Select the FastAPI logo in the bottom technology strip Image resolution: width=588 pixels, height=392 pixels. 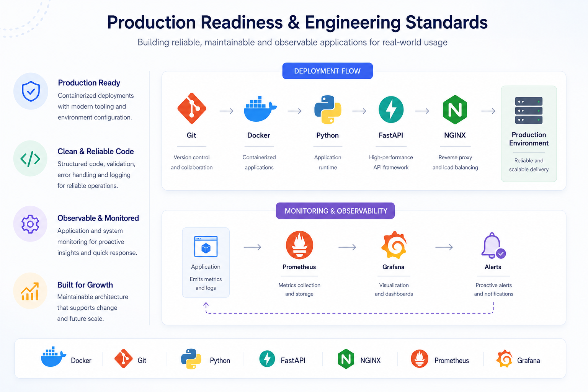pyautogui.click(x=267, y=359)
